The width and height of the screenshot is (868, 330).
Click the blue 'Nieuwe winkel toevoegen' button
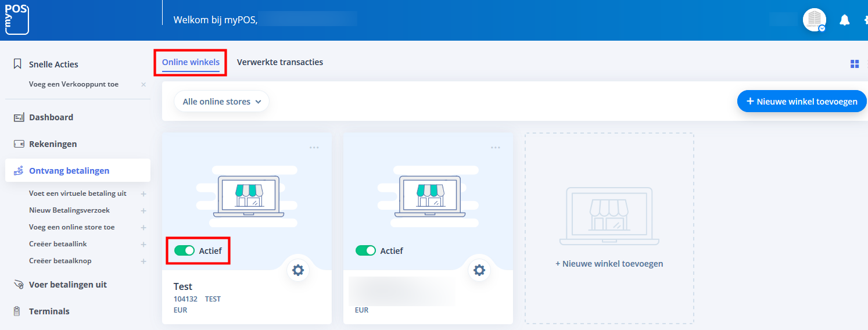tap(801, 101)
